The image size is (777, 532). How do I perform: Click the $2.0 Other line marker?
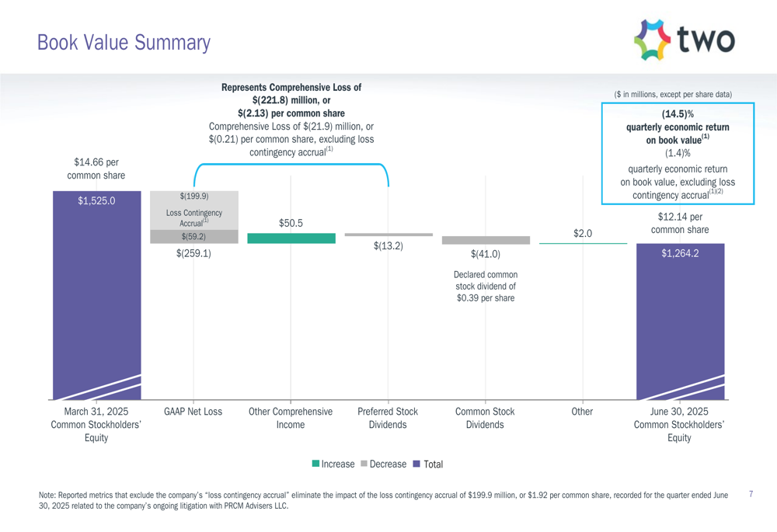(x=584, y=243)
